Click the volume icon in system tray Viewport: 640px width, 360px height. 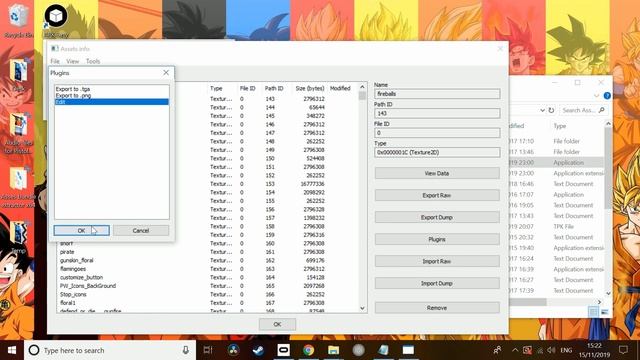tap(551, 350)
